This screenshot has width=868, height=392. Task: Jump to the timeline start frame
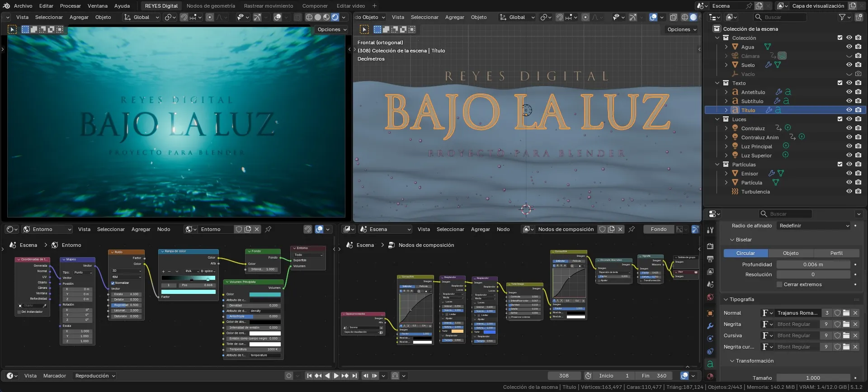[x=309, y=376]
